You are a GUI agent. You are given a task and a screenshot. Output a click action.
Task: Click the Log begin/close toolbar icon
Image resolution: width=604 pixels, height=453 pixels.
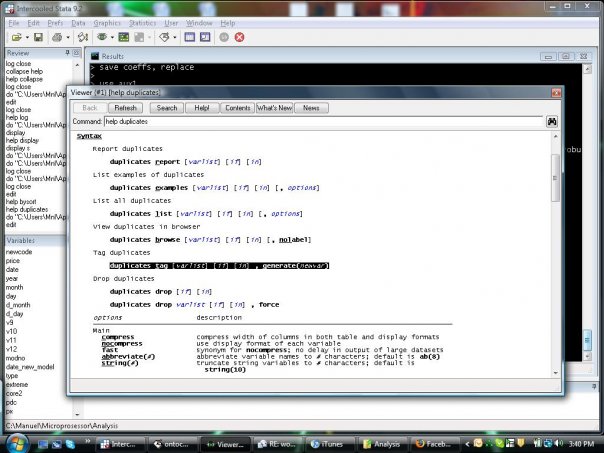(x=83, y=37)
